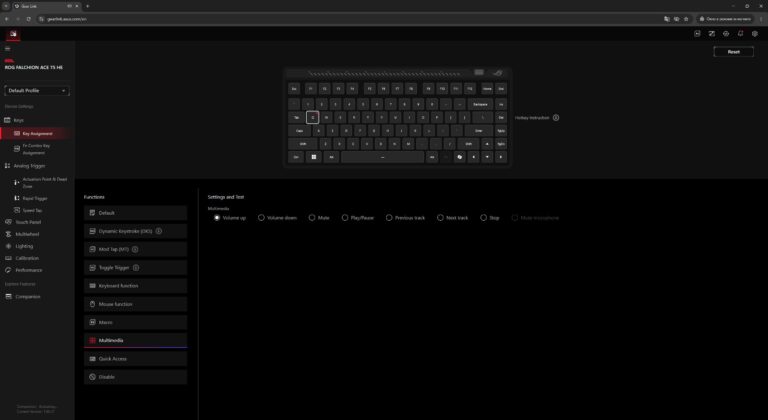Select the left arrow key

click(x=473, y=157)
